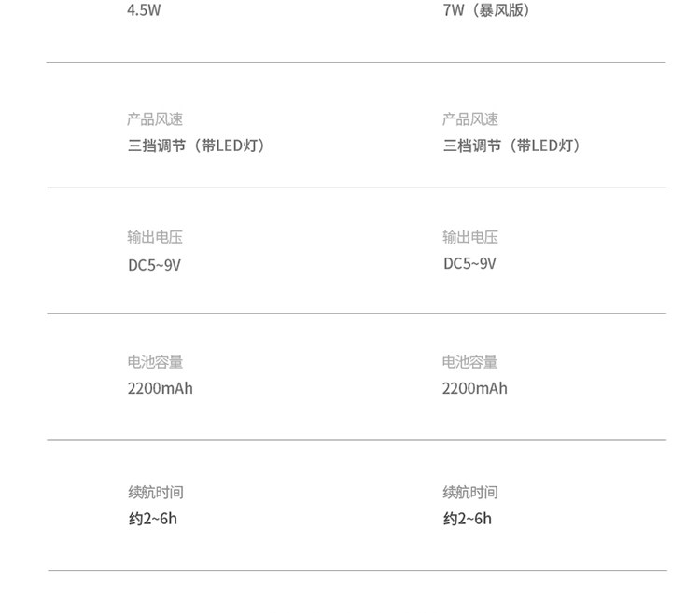The width and height of the screenshot is (700, 613).
Task: Click 三挡调节（带LED灯）in the 4.5W column
Action: [x=197, y=146]
